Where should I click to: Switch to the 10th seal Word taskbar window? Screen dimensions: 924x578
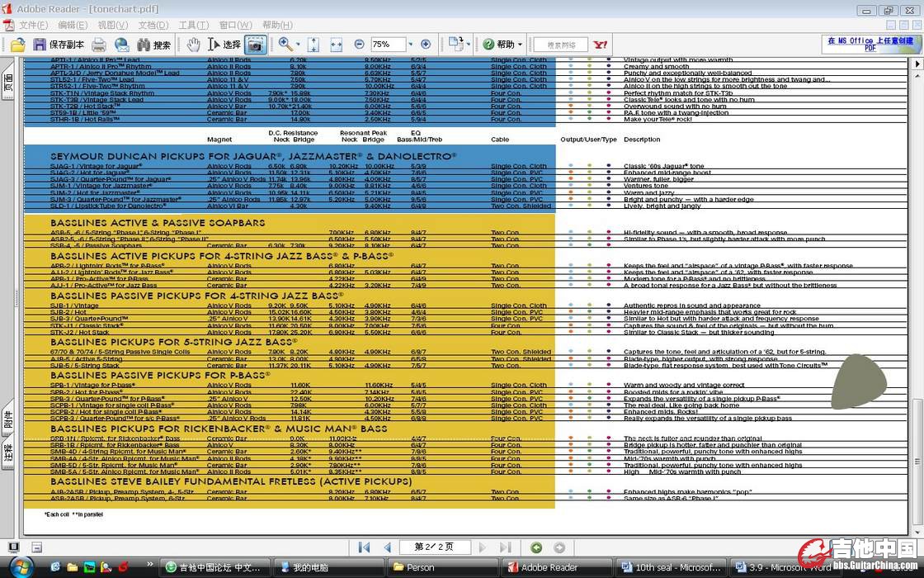pos(672,567)
